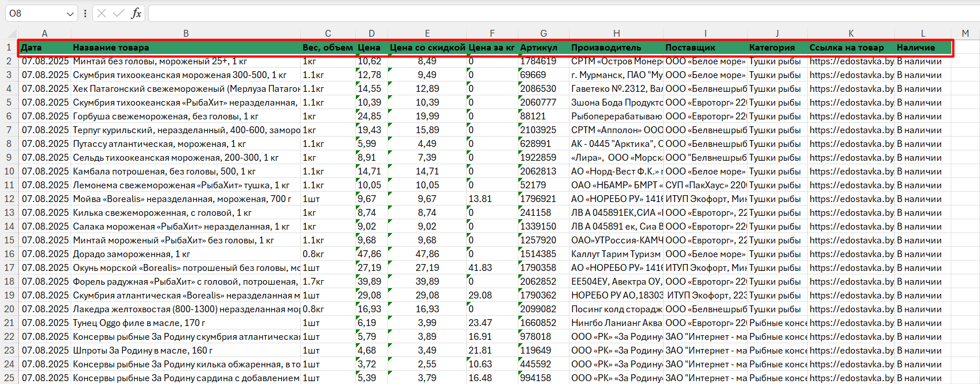The image size is (980, 384).
Task: Select article number cell 52179
Action: tap(544, 185)
